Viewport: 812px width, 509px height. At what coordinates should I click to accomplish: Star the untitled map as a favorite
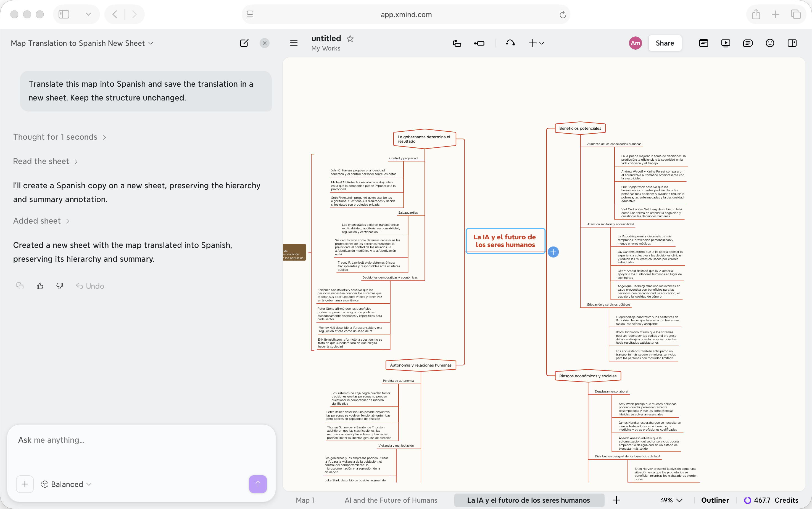[350, 39]
